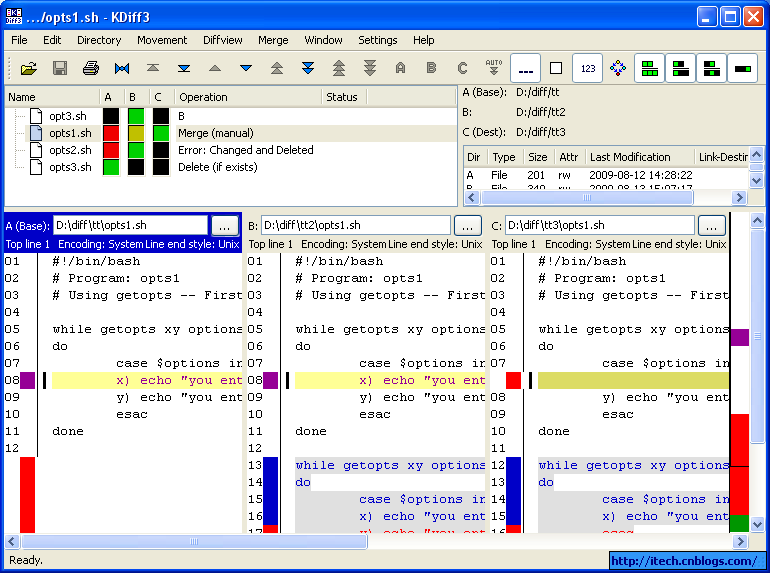Viewport: 770px width, 573px height.
Task: Click the Save (floppy disk) toolbar icon
Action: [60, 68]
